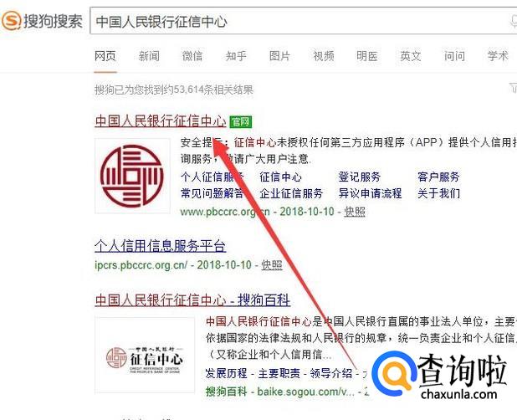Switch to the 新闻 tab
This screenshot has height=420, width=517.
[149, 56]
